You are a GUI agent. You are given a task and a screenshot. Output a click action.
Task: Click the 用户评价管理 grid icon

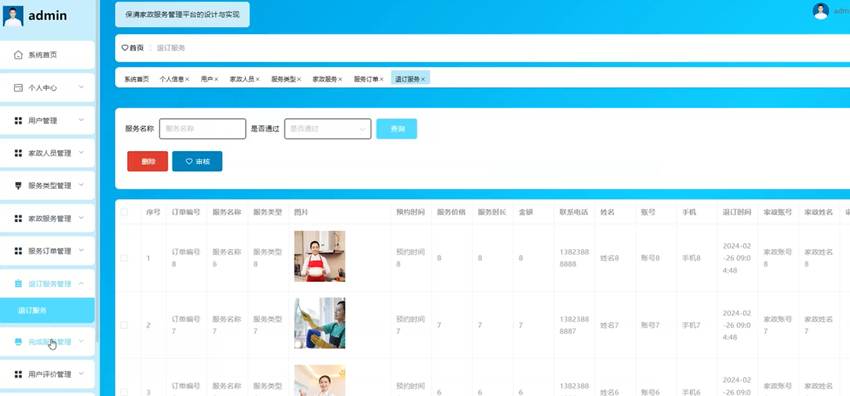pos(18,374)
